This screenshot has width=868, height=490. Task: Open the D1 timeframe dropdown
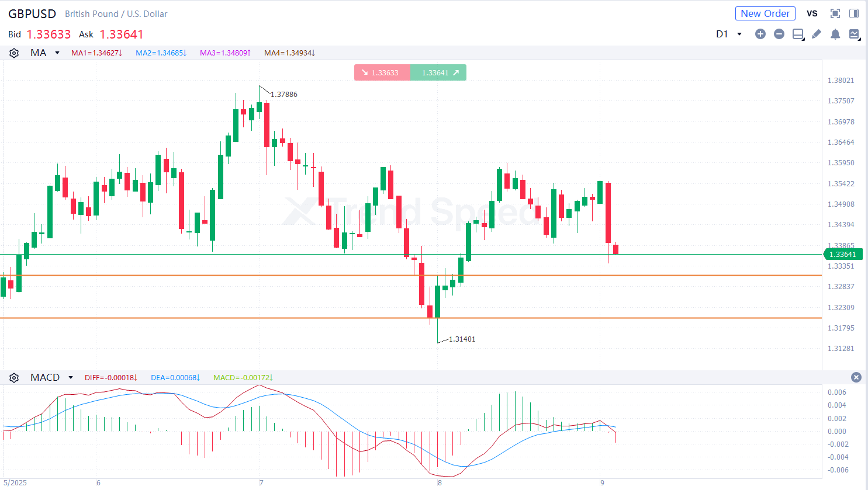coord(729,34)
